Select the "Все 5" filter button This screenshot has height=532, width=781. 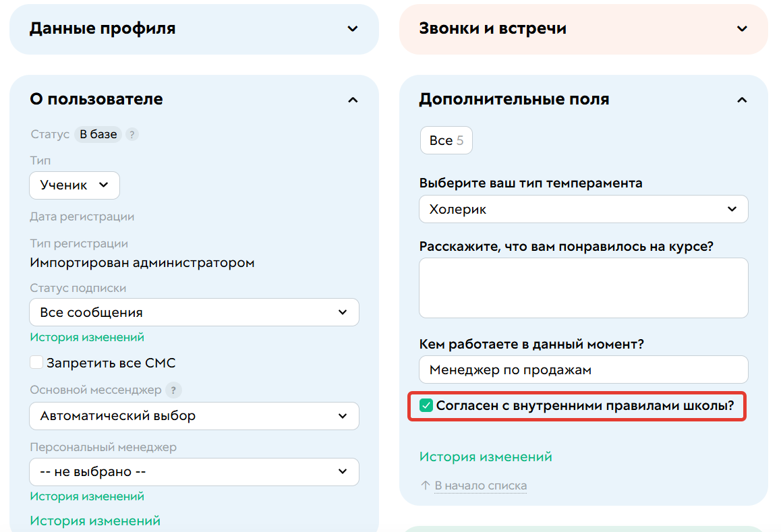pos(446,140)
